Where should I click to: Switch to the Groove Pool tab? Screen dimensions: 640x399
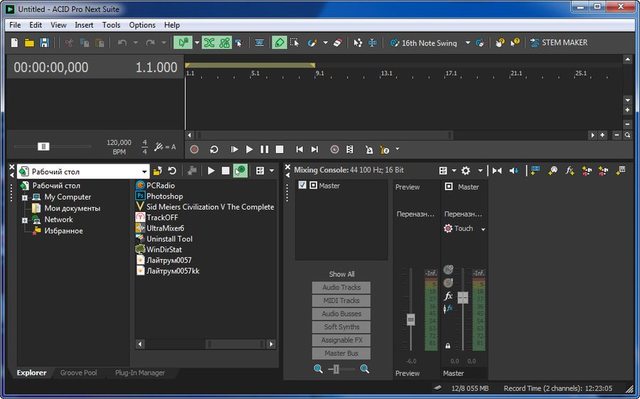click(78, 372)
